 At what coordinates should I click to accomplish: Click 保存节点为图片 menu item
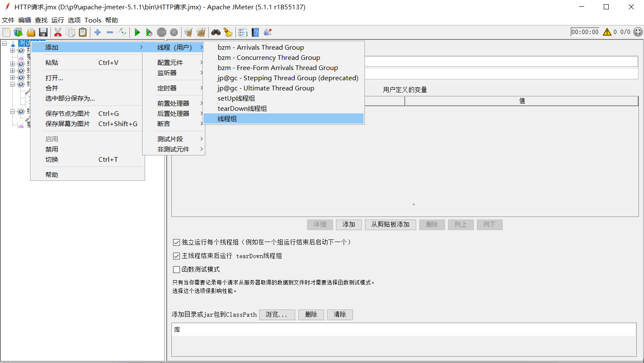[87, 113]
